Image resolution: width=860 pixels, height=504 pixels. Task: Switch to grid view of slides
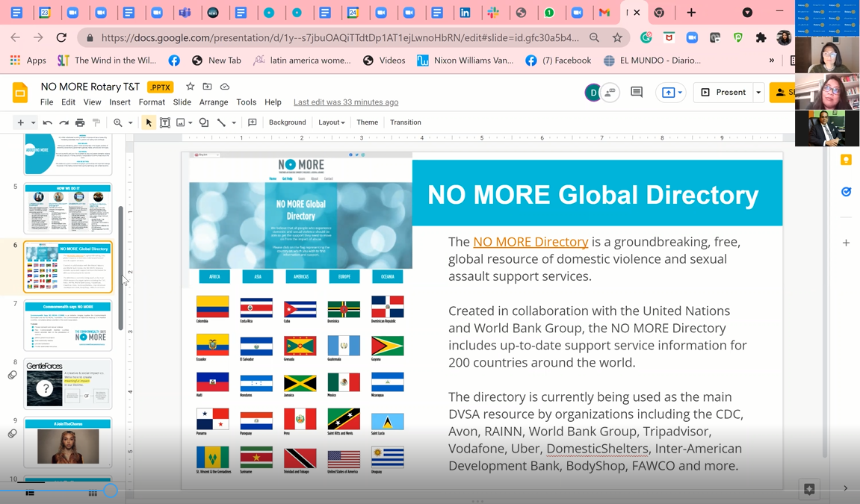(x=93, y=493)
